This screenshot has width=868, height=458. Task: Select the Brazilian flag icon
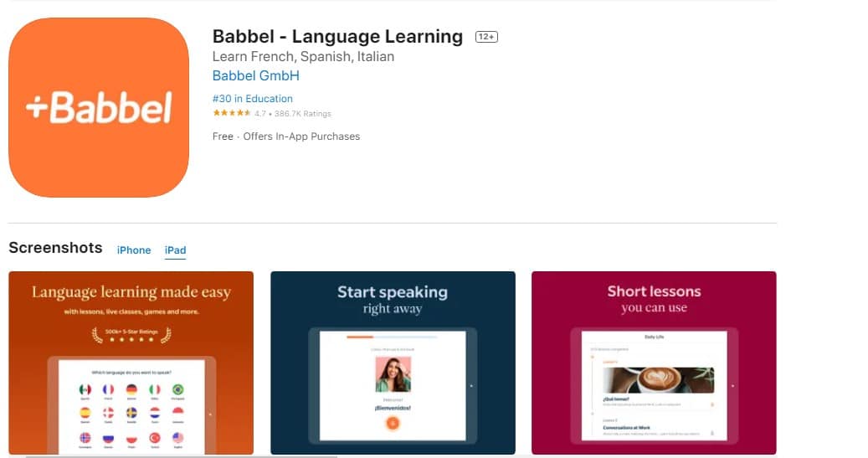(x=177, y=389)
